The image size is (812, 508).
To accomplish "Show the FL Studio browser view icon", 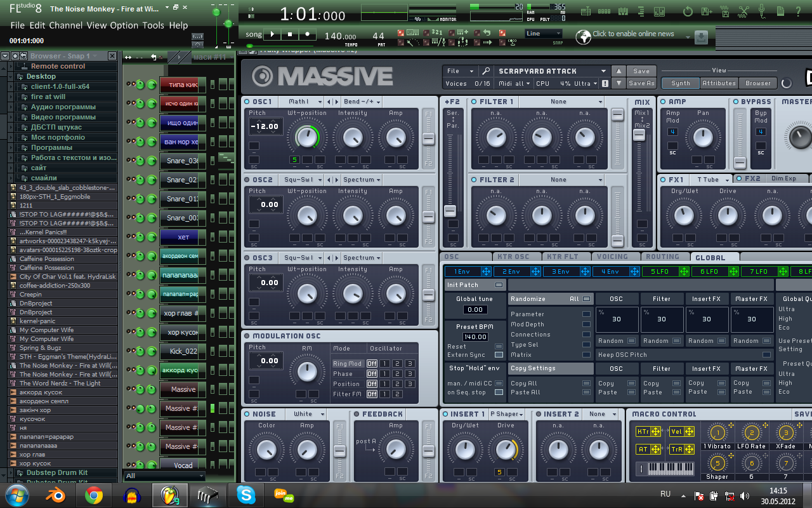I will 641,11.
